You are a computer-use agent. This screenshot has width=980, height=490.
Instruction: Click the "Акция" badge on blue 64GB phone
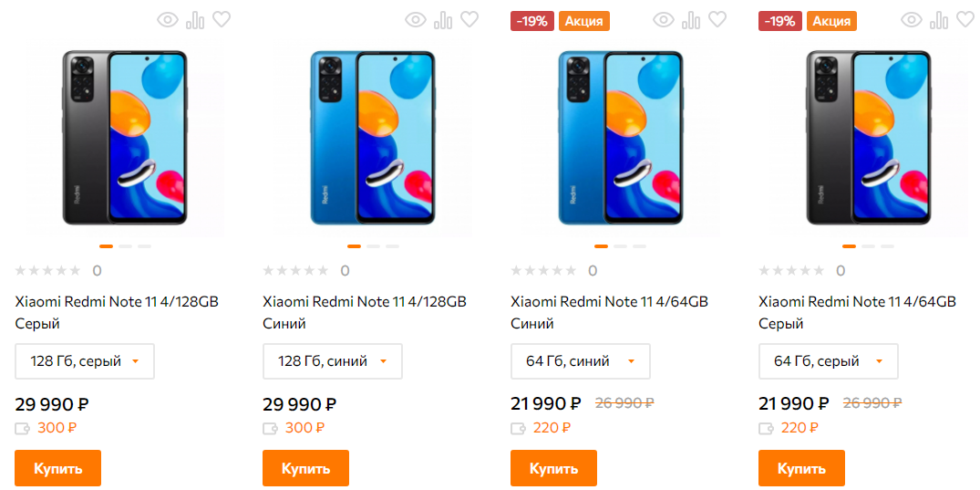tap(583, 21)
